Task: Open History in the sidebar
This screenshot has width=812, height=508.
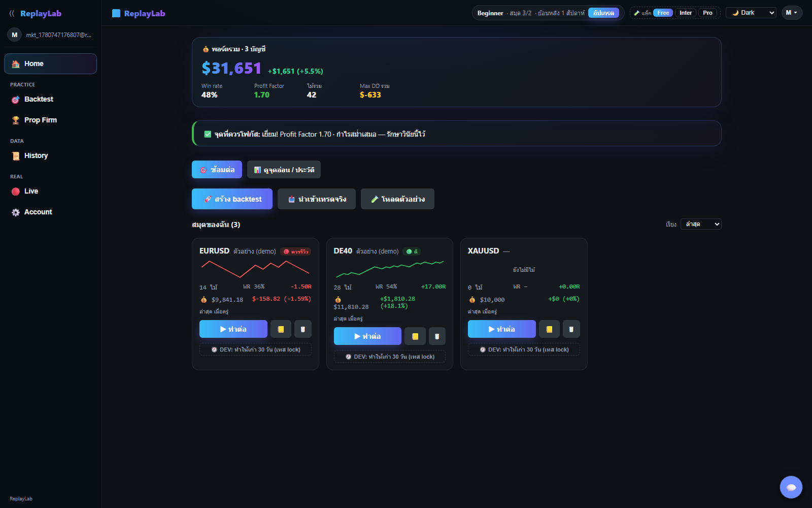Action: [50, 156]
